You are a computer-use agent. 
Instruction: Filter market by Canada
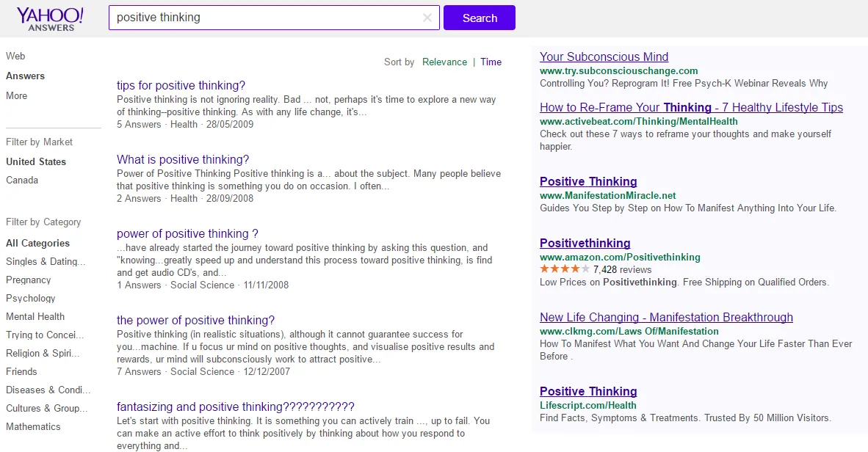[x=22, y=180]
